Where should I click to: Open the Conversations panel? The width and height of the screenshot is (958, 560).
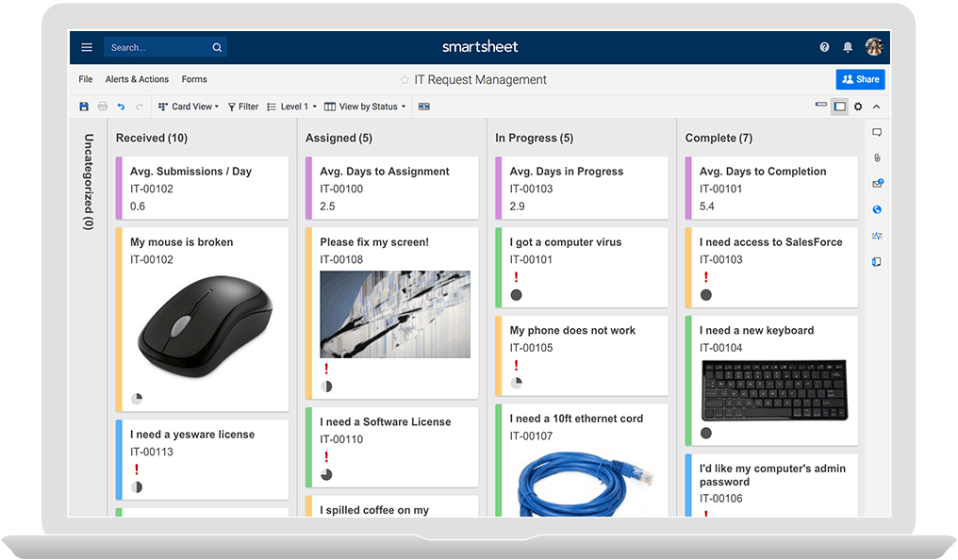point(876,133)
